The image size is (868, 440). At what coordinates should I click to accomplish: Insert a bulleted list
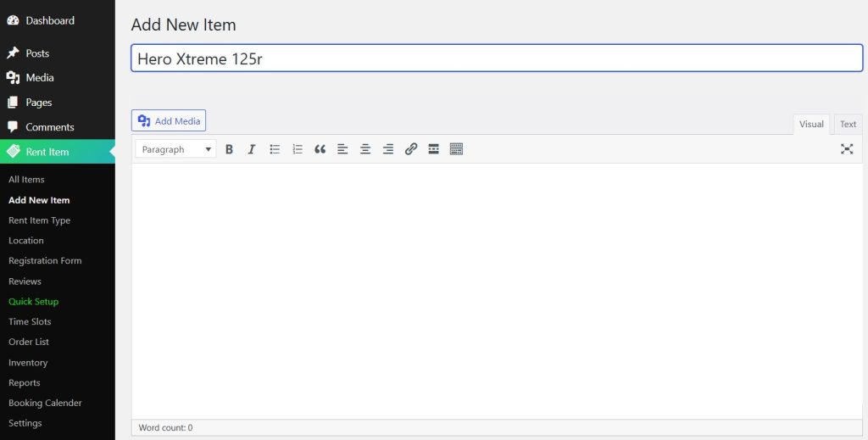[275, 149]
